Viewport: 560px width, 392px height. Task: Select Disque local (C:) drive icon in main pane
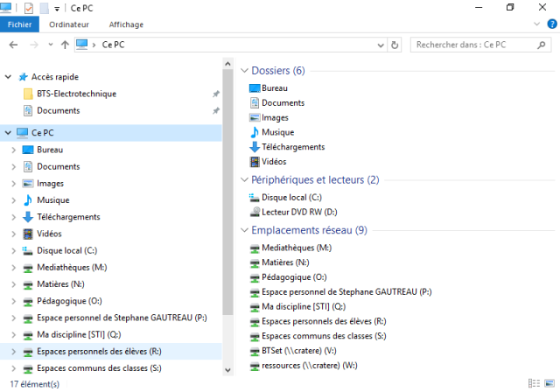click(x=255, y=197)
